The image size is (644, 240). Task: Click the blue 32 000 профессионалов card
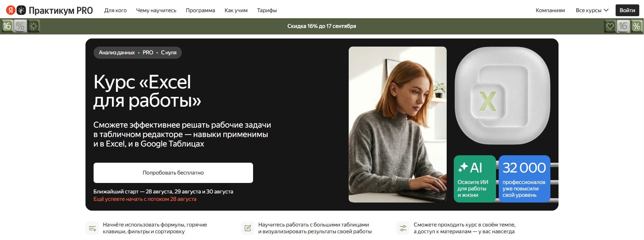click(524, 179)
